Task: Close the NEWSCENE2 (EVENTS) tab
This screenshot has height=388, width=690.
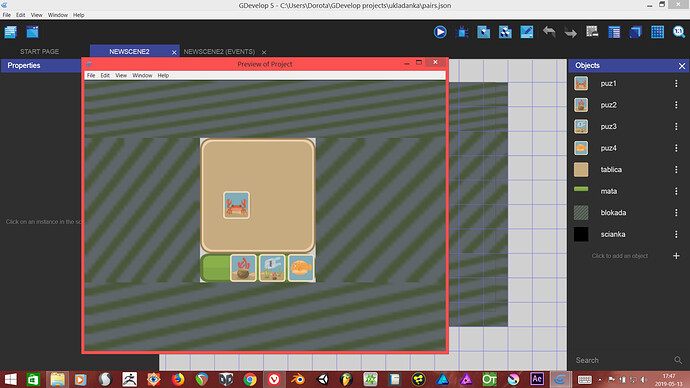Action: click(x=264, y=52)
